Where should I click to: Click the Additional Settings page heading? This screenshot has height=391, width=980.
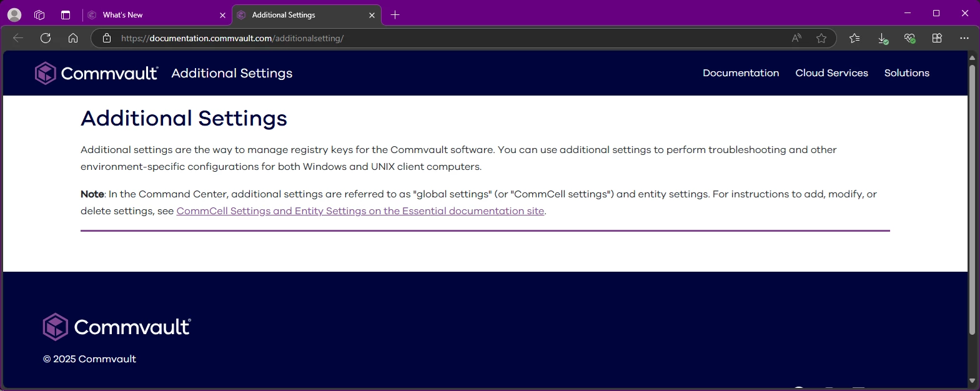click(x=184, y=118)
